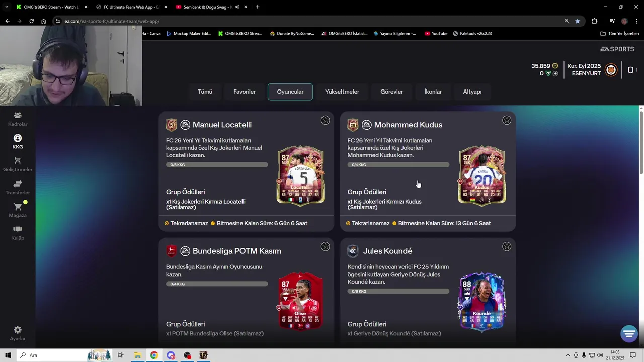Screen dimensions: 644x362
Task: Open Geliştirmeler in the sidebar
Action: 18,164
